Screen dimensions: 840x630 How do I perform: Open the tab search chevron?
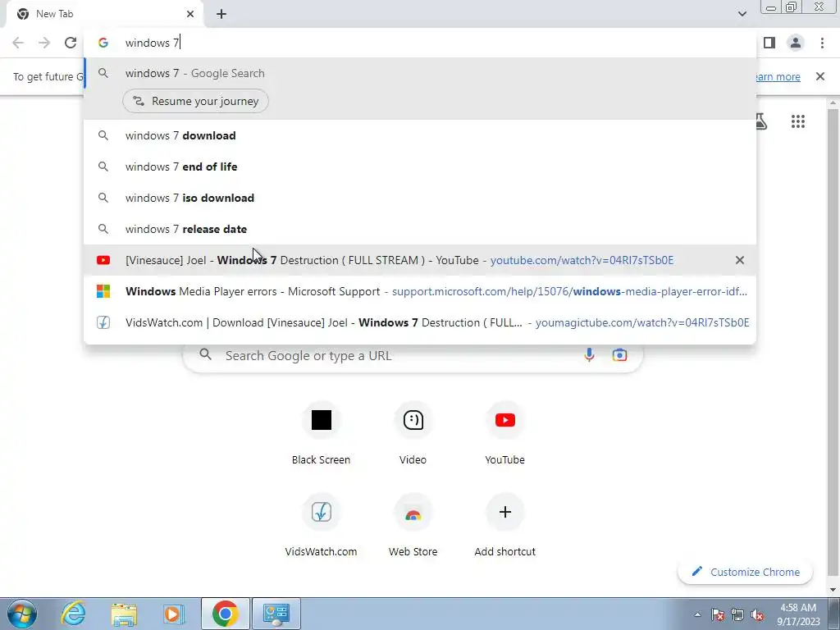(x=742, y=14)
